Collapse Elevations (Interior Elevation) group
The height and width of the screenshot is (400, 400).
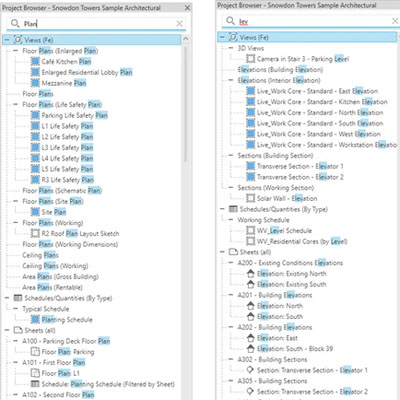(x=231, y=80)
